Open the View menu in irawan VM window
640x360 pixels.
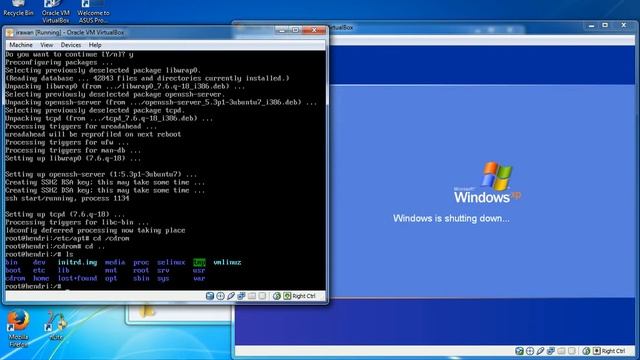point(47,45)
